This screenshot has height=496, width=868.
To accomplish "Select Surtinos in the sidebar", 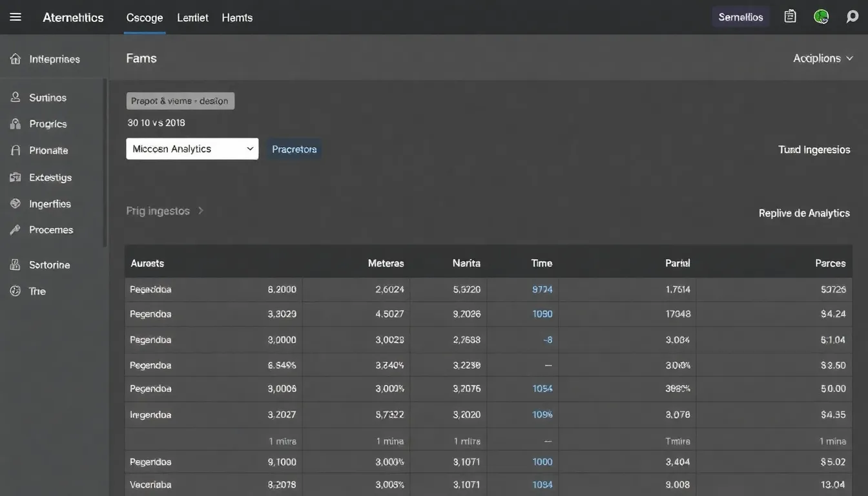I will [x=48, y=98].
